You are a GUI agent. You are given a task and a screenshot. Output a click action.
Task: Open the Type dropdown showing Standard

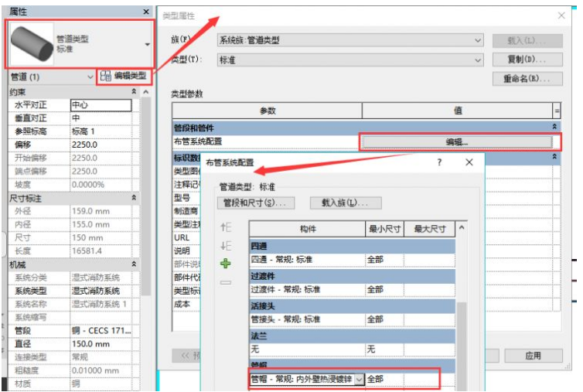pyautogui.click(x=478, y=60)
